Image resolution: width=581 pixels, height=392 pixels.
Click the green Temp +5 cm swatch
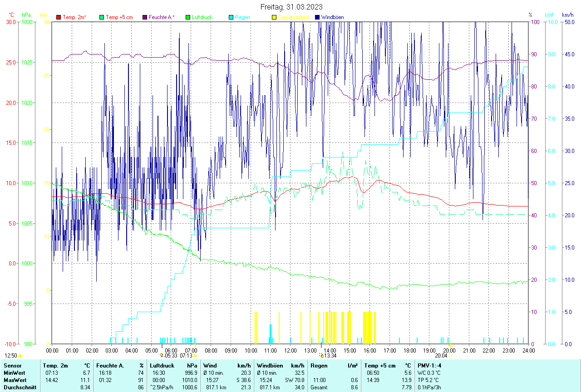pos(101,17)
